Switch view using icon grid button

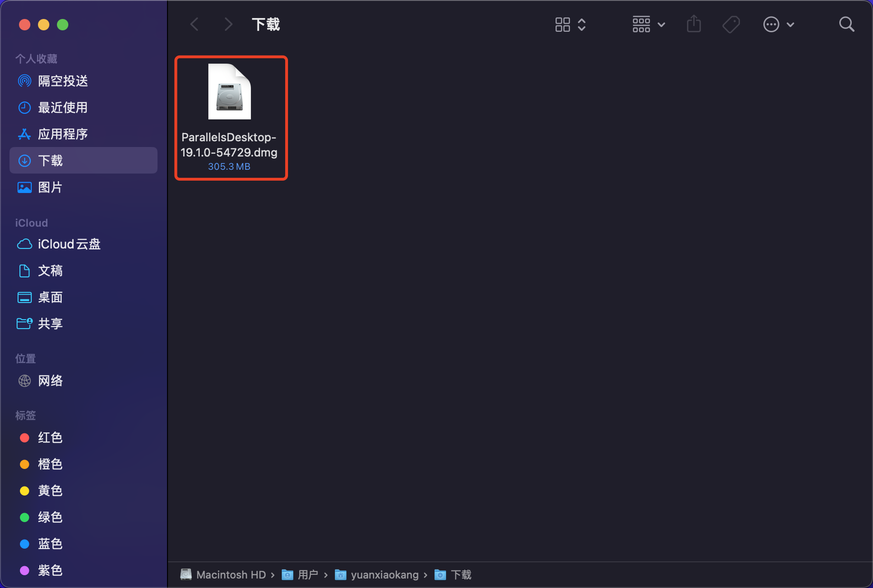pyautogui.click(x=563, y=25)
